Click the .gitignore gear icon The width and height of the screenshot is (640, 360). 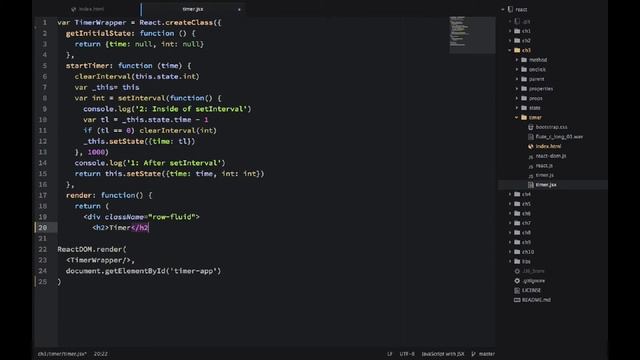click(517, 281)
